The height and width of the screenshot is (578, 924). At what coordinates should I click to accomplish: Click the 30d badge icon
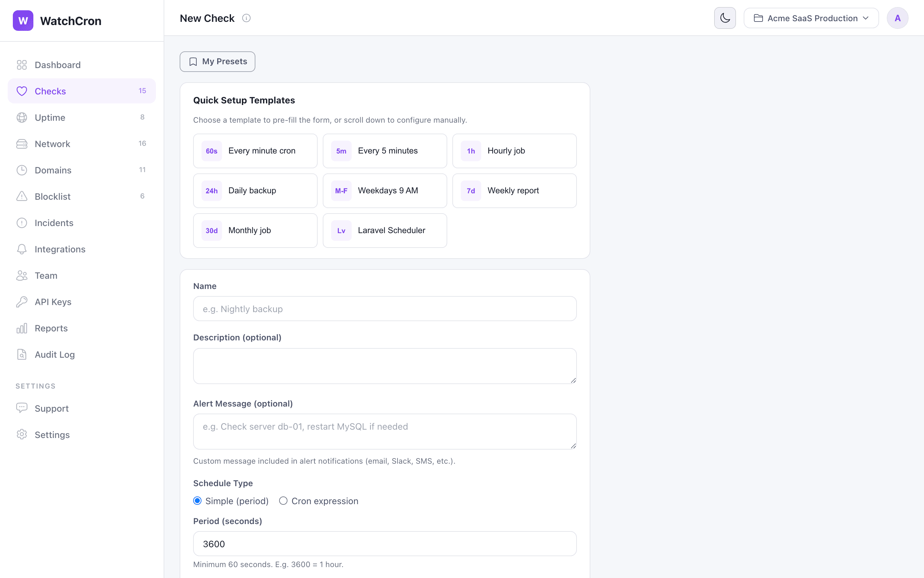click(x=211, y=231)
